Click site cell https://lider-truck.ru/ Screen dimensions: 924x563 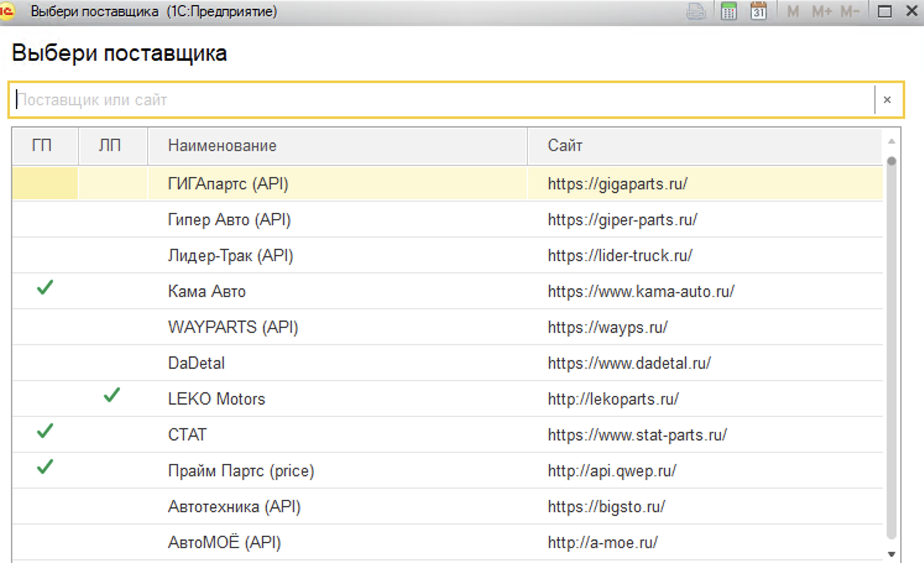coord(620,256)
